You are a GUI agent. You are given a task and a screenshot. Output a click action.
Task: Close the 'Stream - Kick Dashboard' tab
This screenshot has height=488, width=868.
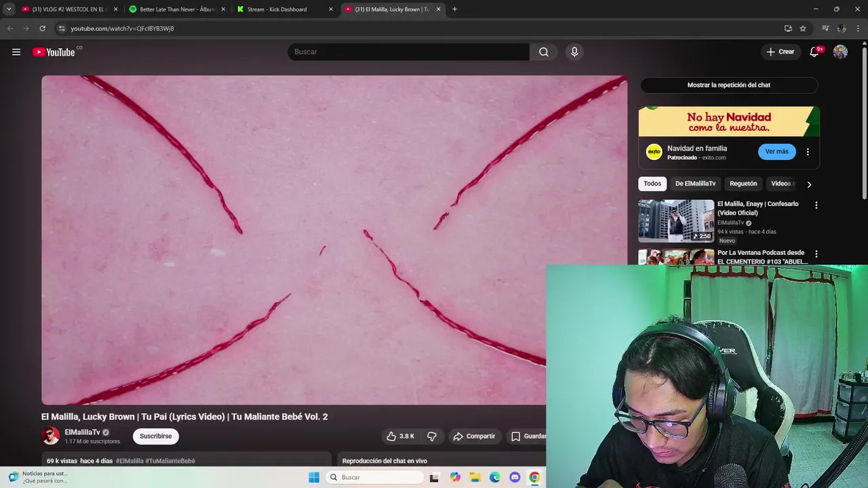pyautogui.click(x=331, y=9)
